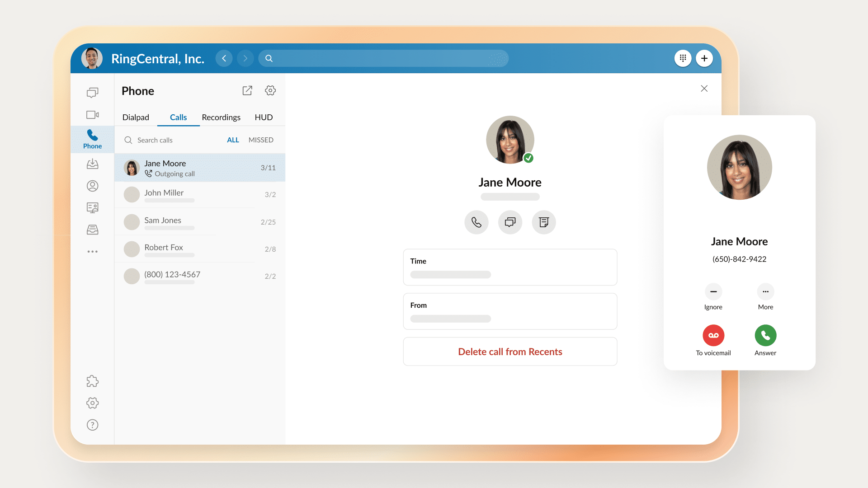Expand More options on the incoming call
This screenshot has width=868, height=488.
[x=765, y=292]
